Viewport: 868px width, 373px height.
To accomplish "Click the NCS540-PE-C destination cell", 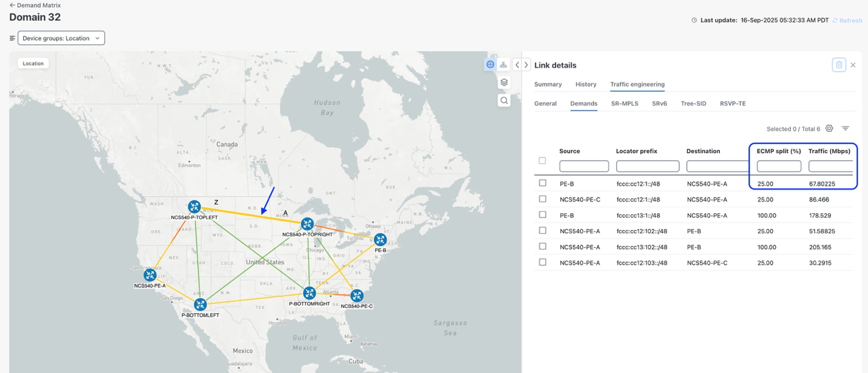I will coord(707,262).
